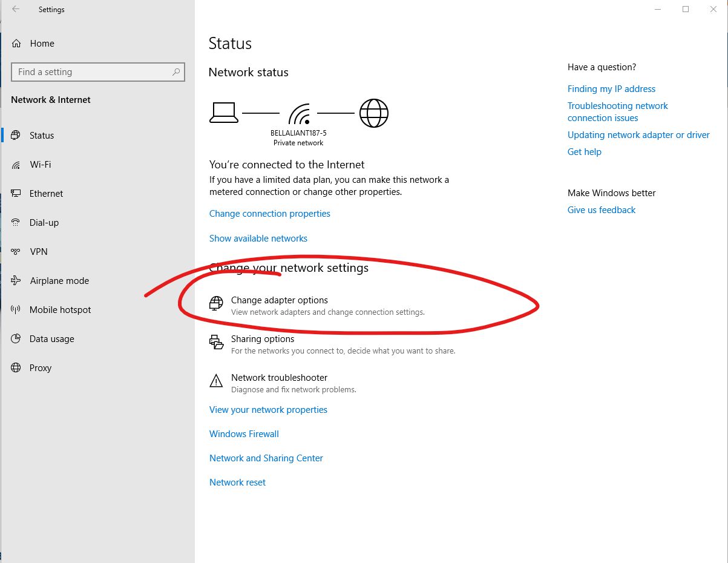Open Network and Sharing Center link

266,458
